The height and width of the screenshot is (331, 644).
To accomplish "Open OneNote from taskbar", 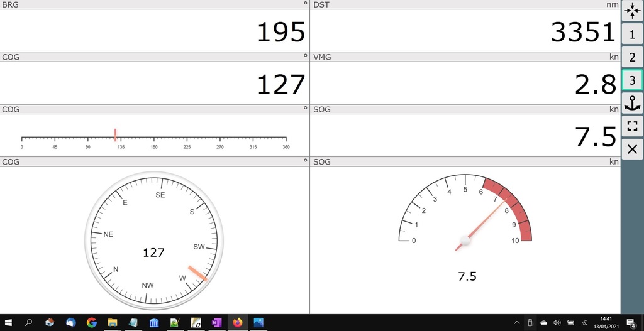I will pos(216,323).
